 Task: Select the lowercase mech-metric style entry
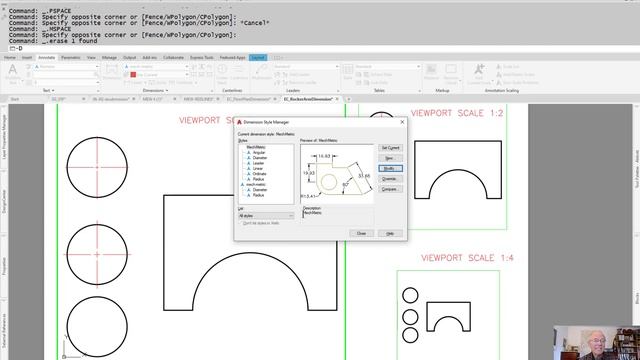pyautogui.click(x=256, y=184)
